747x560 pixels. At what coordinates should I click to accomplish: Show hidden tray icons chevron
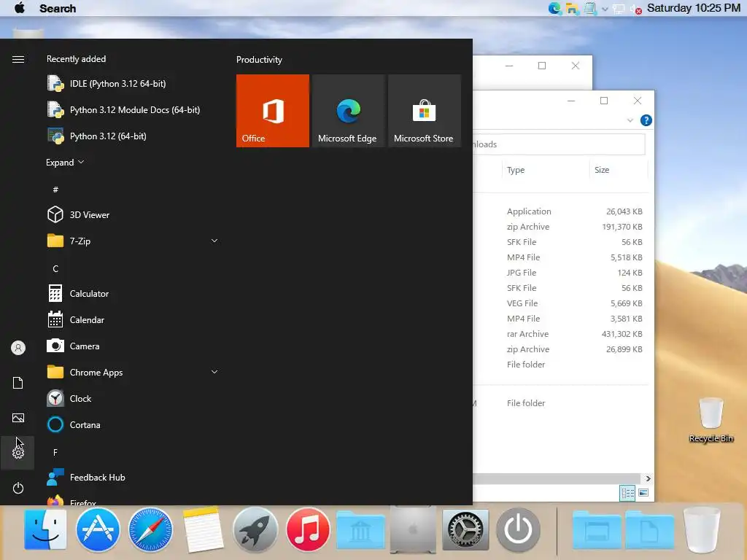coord(605,9)
